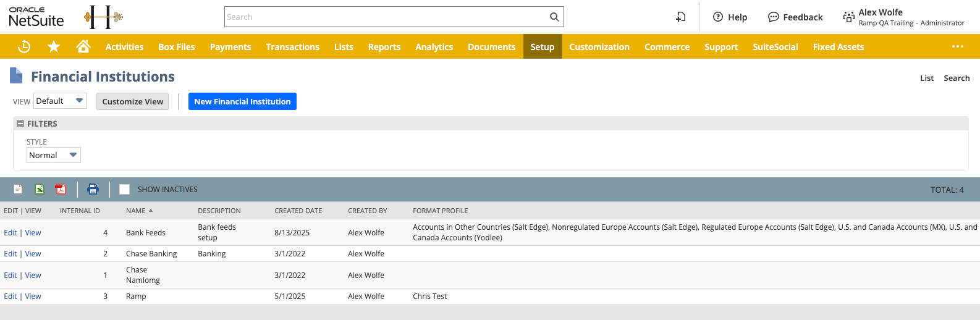Click the Financial Institutions page icon
Screen dimensions: 980x320
pos(16,76)
